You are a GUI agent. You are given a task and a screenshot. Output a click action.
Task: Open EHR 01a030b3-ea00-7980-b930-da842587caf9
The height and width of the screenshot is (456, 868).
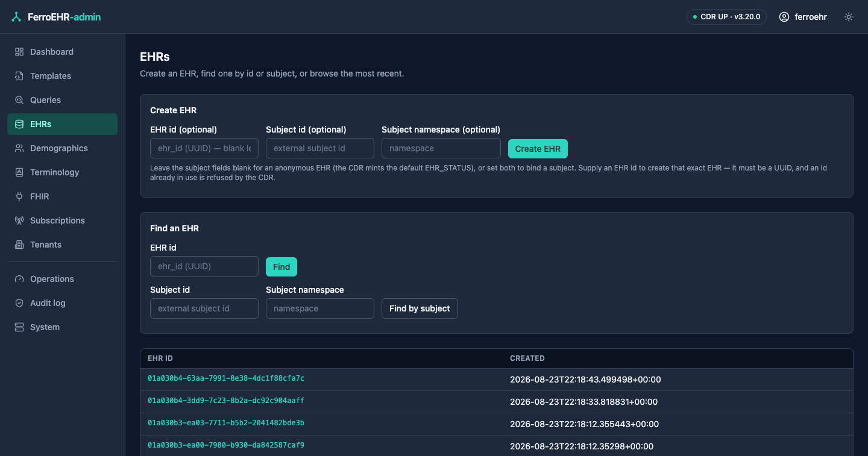coord(226,445)
